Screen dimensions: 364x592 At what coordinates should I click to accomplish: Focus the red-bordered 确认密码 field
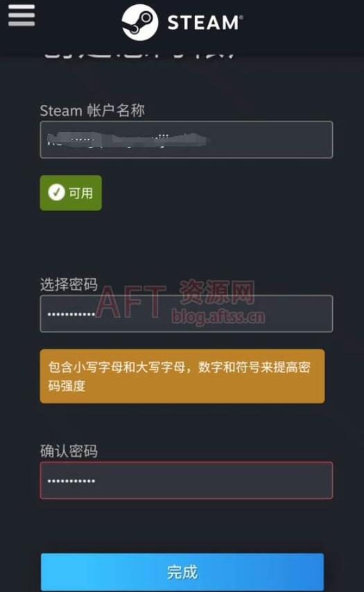point(187,480)
